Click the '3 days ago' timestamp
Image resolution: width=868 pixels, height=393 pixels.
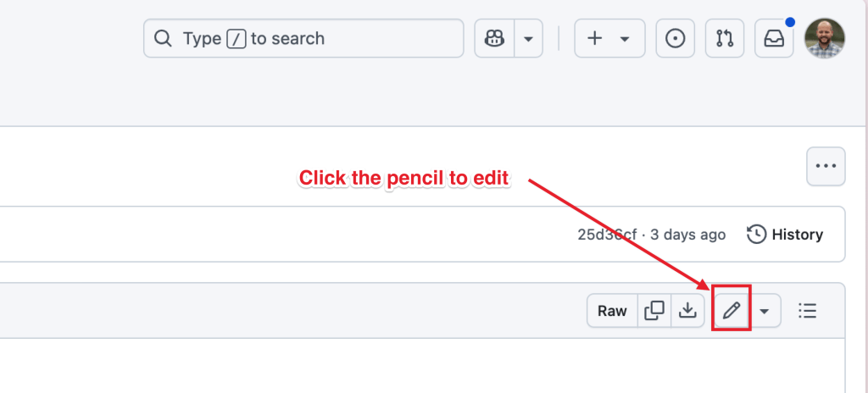coord(689,235)
